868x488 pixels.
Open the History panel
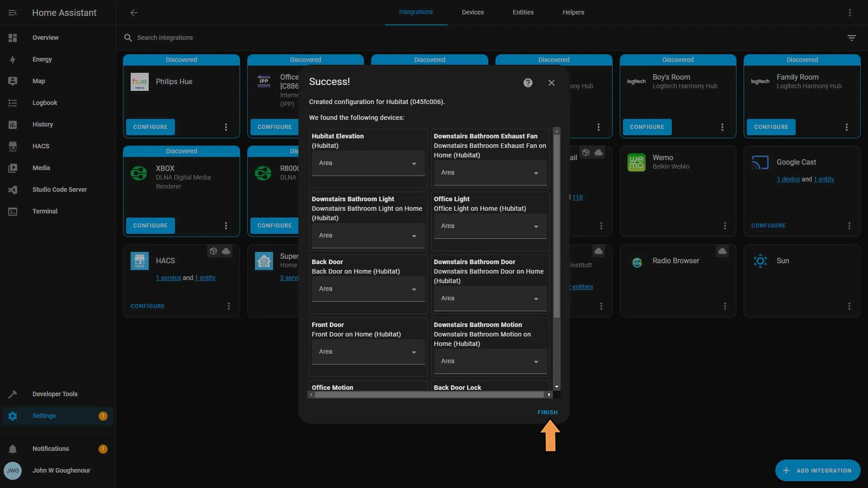coord(42,124)
